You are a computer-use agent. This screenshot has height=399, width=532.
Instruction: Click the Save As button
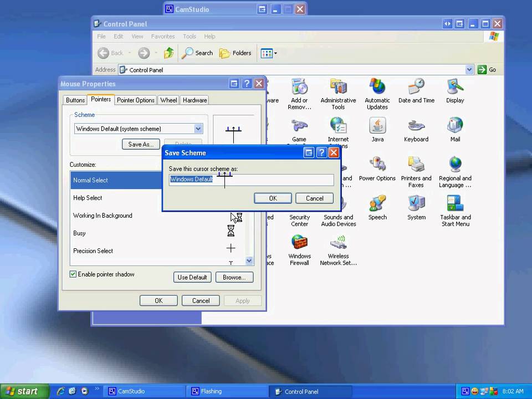[141, 144]
